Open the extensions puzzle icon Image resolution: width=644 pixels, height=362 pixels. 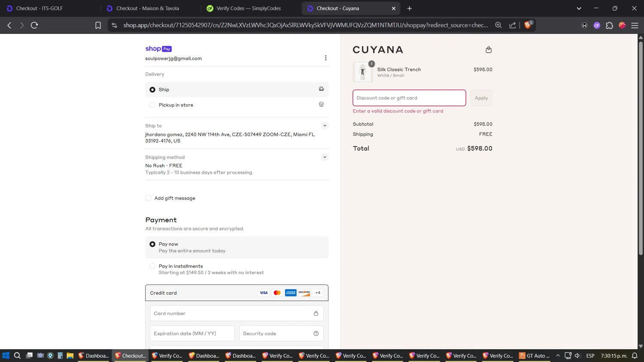609,25
